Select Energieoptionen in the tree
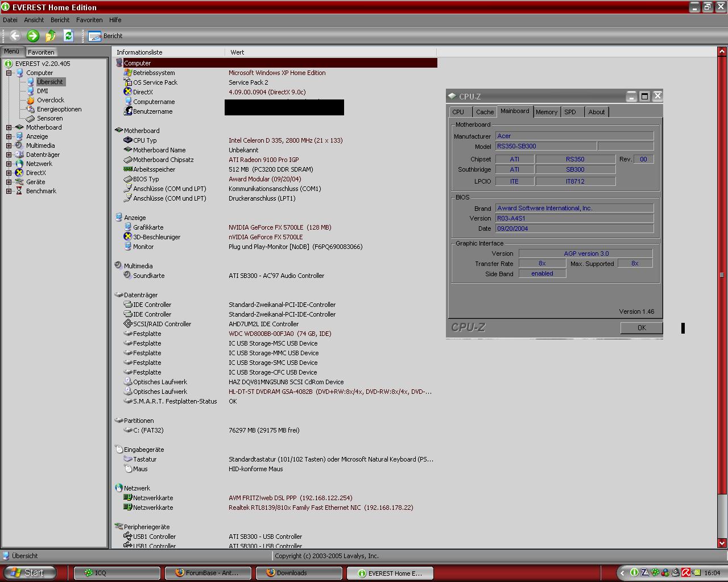This screenshot has width=728, height=582. coord(59,109)
